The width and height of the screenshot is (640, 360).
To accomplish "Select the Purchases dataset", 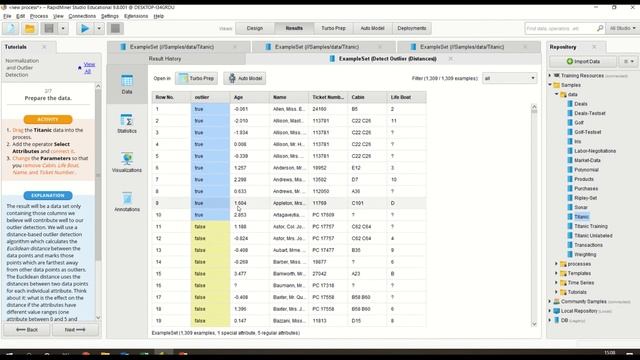I will pos(586,189).
